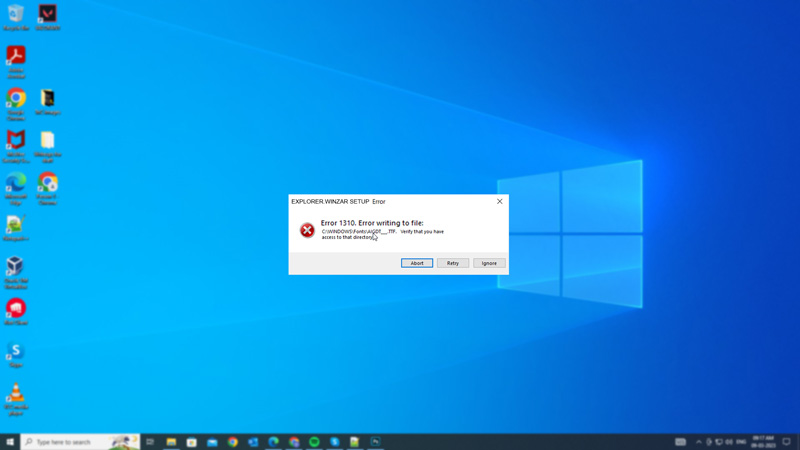Click the Retry button
The width and height of the screenshot is (800, 450).
[x=453, y=263]
